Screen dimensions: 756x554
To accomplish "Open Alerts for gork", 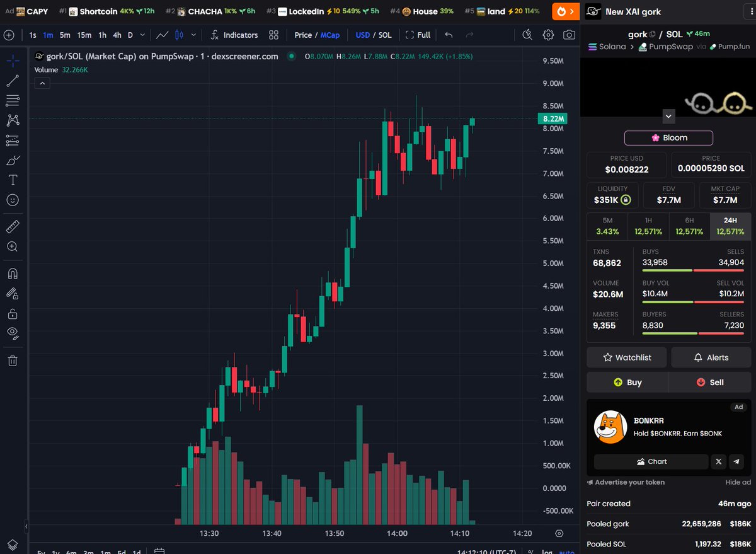I will [x=711, y=357].
